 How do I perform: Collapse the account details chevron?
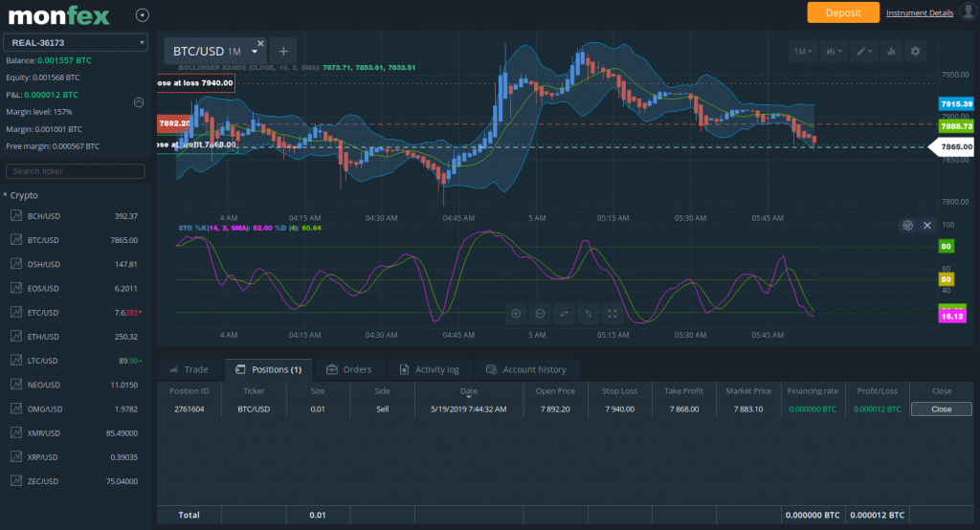tap(139, 102)
